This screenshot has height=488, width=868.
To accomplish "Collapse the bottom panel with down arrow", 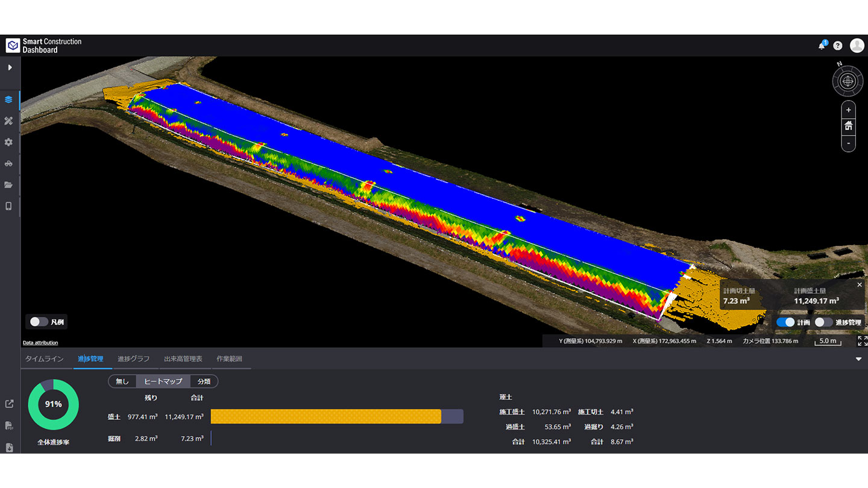I will 858,359.
